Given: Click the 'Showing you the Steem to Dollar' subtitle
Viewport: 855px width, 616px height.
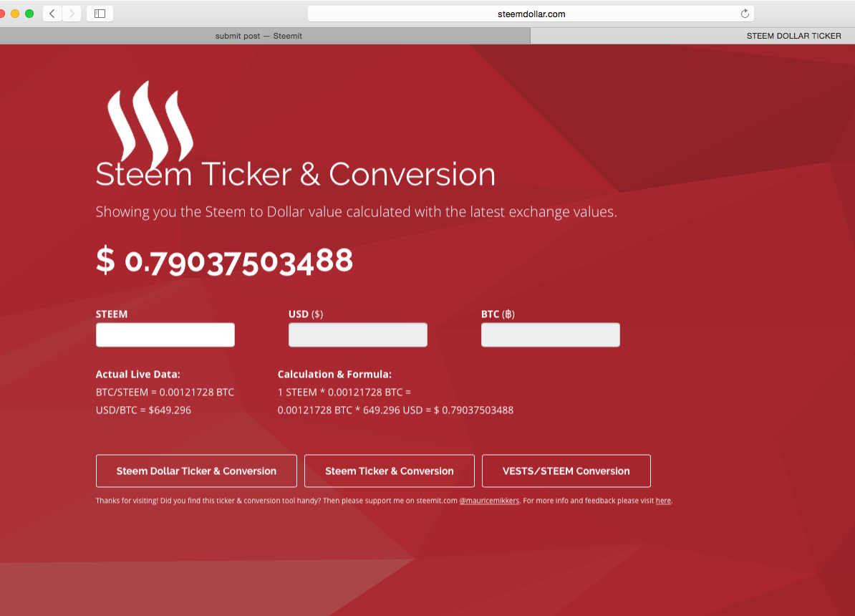Looking at the screenshot, I should pyautogui.click(x=356, y=212).
